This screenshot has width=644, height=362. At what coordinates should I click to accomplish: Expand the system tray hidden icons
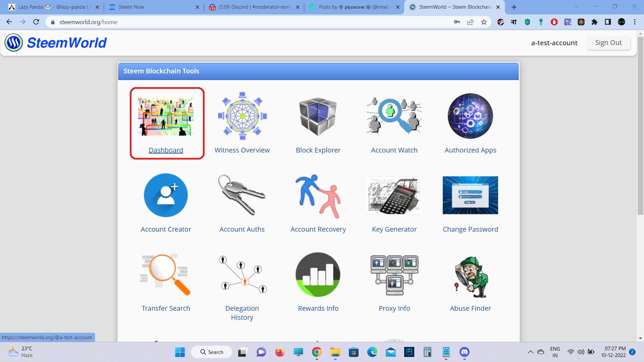pyautogui.click(x=530, y=352)
